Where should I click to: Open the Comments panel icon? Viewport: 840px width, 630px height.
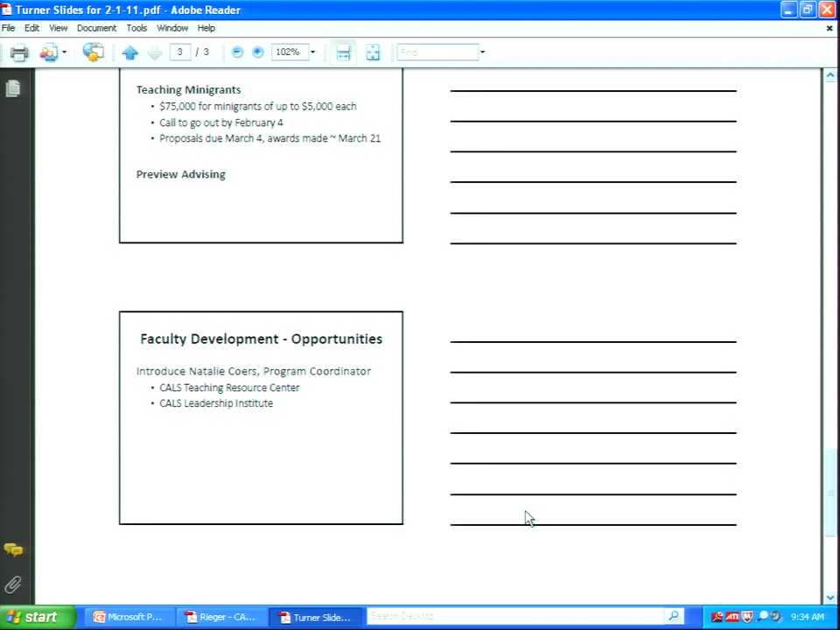click(13, 549)
